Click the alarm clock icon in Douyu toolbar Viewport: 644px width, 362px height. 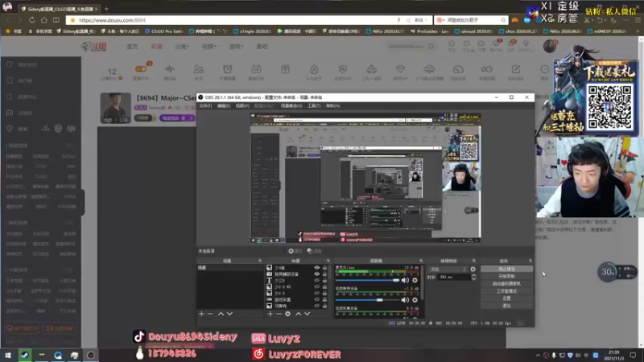(x=227, y=69)
